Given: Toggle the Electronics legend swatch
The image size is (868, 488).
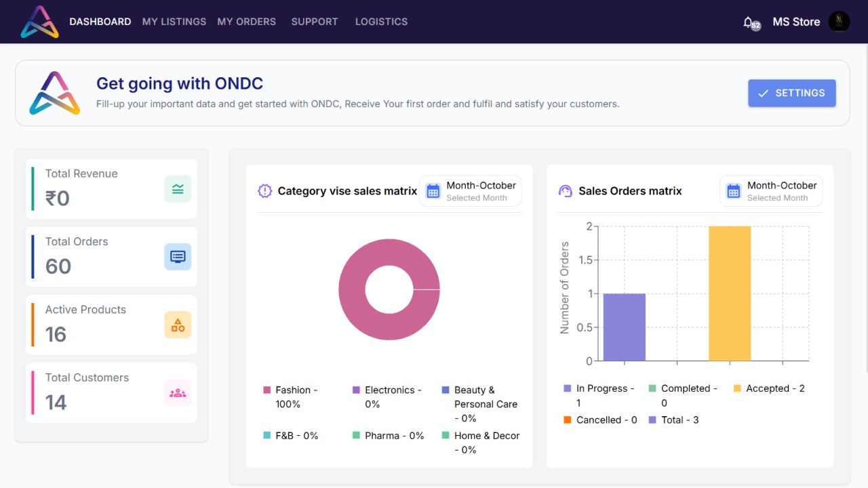Looking at the screenshot, I should (x=356, y=390).
